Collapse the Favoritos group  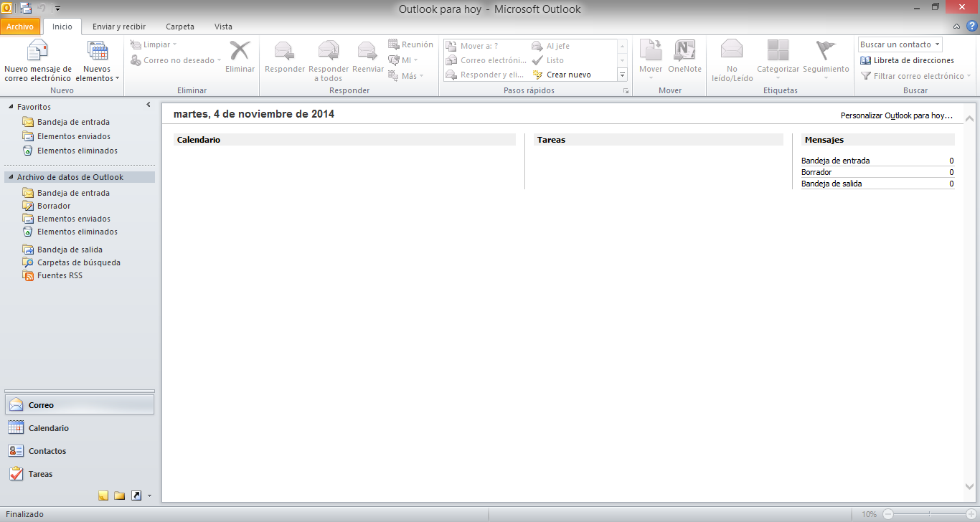[11, 107]
